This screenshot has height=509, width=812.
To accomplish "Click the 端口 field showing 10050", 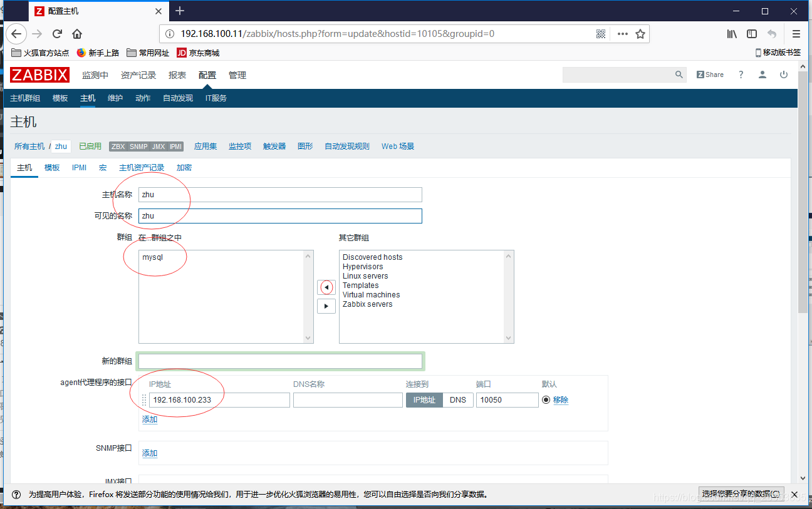I will click(x=507, y=400).
